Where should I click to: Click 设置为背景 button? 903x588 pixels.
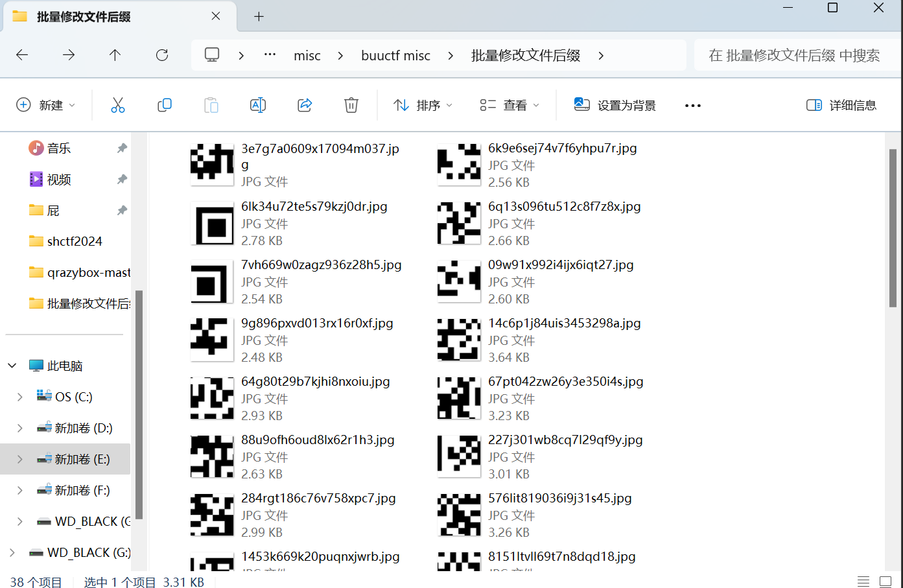pos(615,105)
